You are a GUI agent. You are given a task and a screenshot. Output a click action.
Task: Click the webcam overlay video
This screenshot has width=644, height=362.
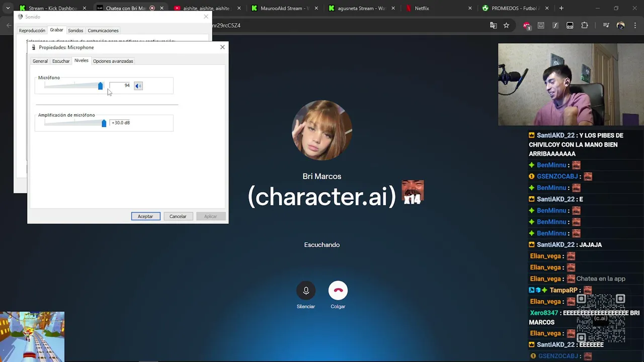point(571,84)
